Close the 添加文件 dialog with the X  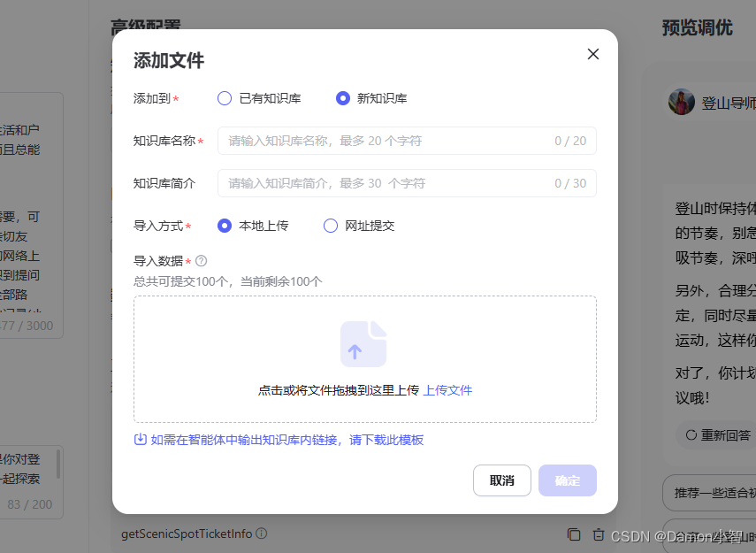point(593,54)
